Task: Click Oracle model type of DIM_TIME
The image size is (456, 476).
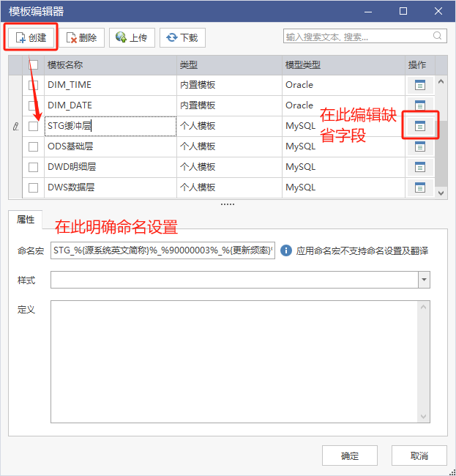Action: click(343, 85)
